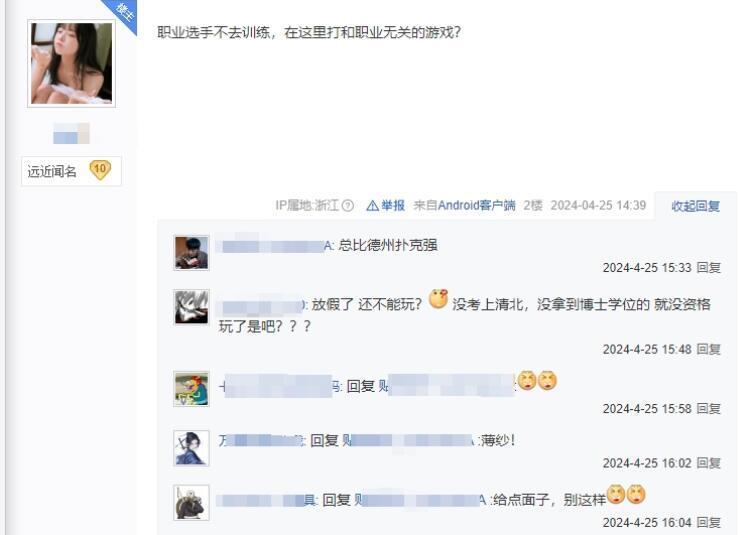Viewport: 738px width, 535px height.
Task: Click the level 10 badge icon
Action: click(x=100, y=170)
